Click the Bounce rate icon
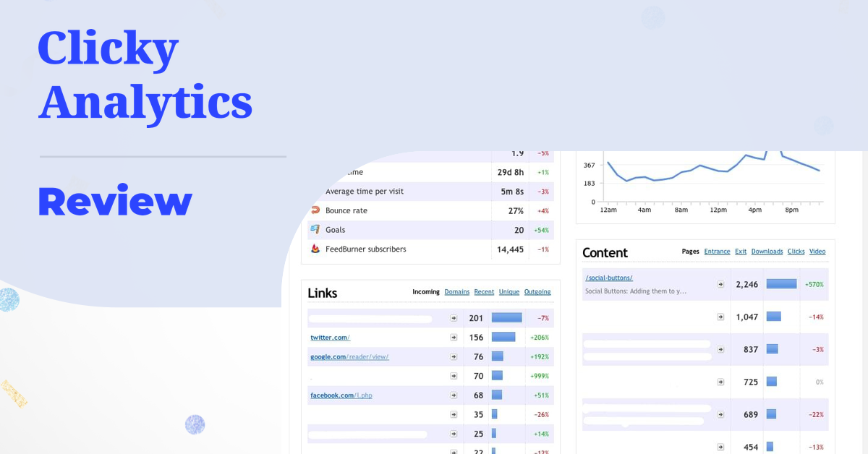 [x=316, y=210]
